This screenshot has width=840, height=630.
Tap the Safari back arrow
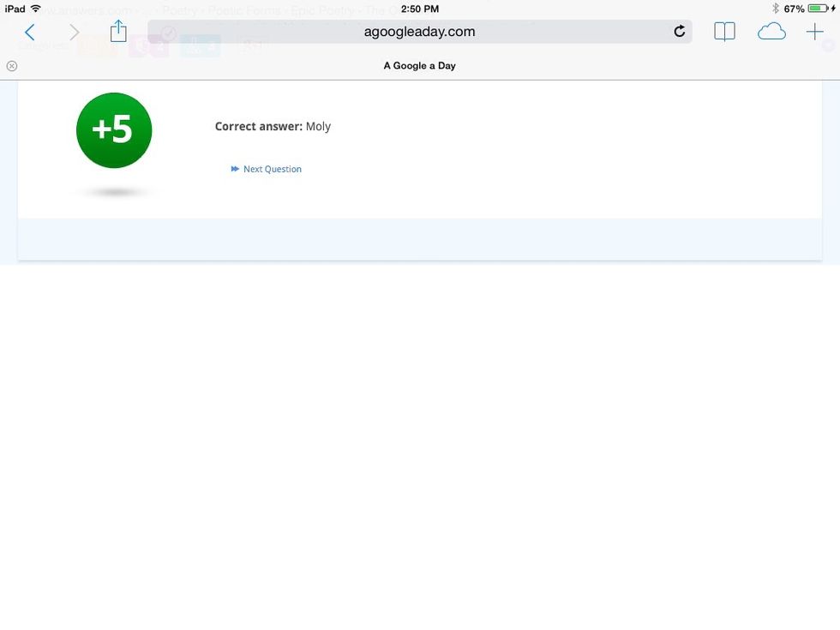pos(29,33)
